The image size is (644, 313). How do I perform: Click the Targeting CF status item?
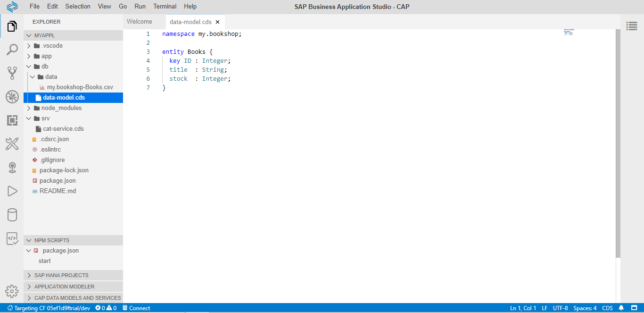tap(49, 308)
